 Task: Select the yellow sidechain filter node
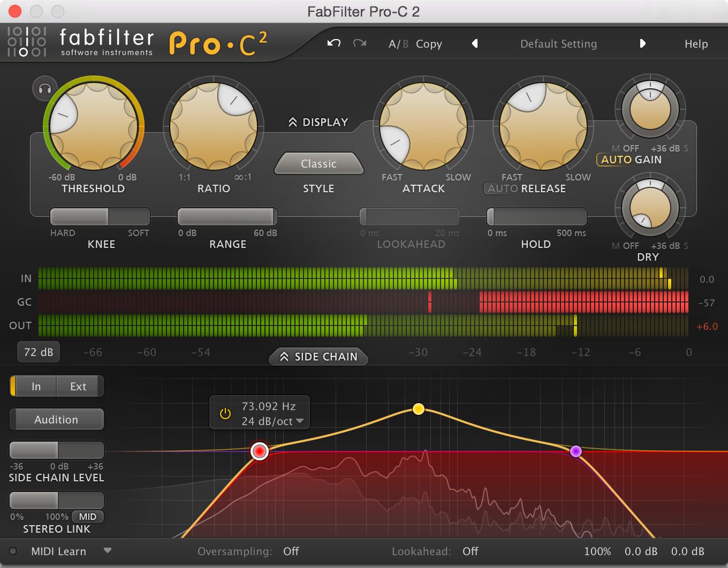419,409
